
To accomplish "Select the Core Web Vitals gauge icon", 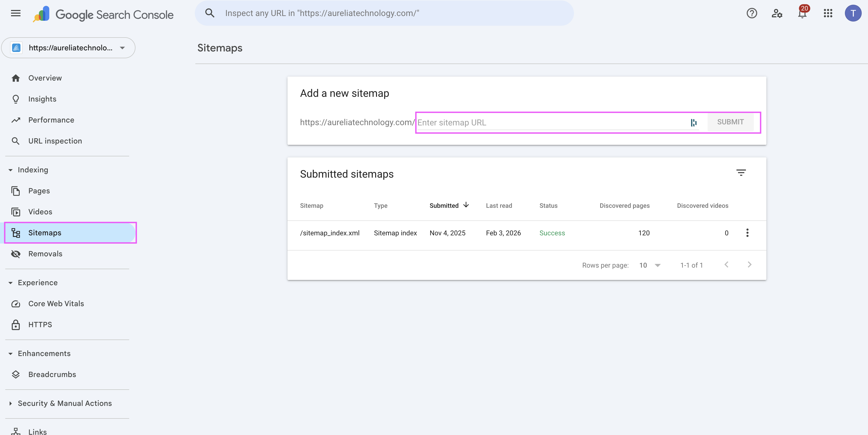I will [16, 303].
